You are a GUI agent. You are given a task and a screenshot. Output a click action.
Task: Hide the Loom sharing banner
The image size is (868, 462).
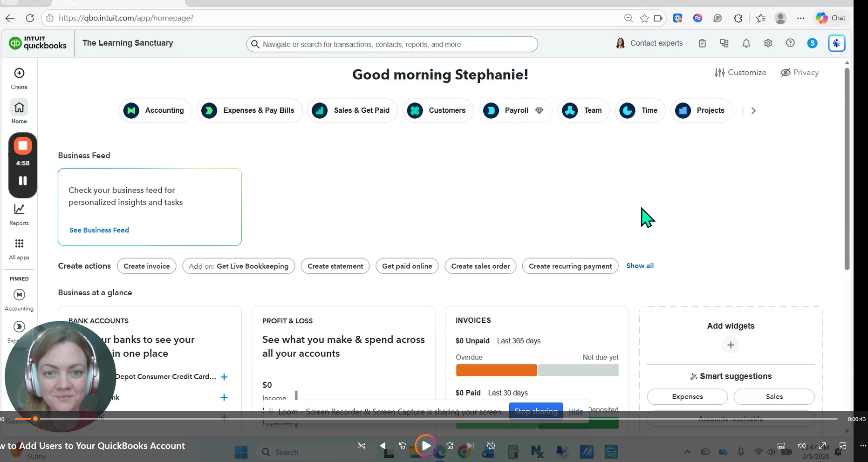pos(576,411)
